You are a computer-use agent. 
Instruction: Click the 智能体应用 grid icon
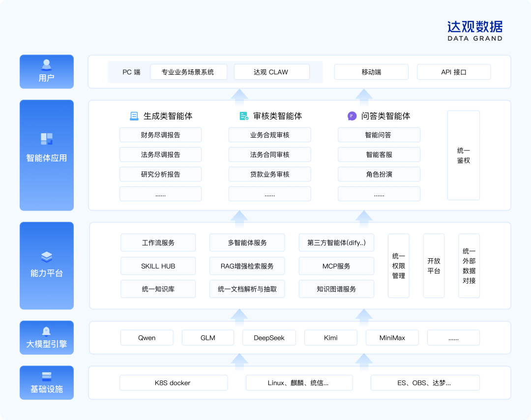[x=46, y=139]
